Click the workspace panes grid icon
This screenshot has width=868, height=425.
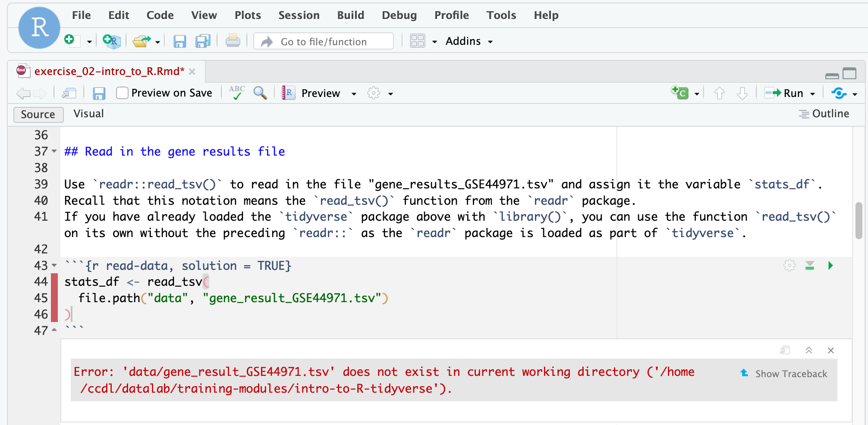(x=418, y=41)
